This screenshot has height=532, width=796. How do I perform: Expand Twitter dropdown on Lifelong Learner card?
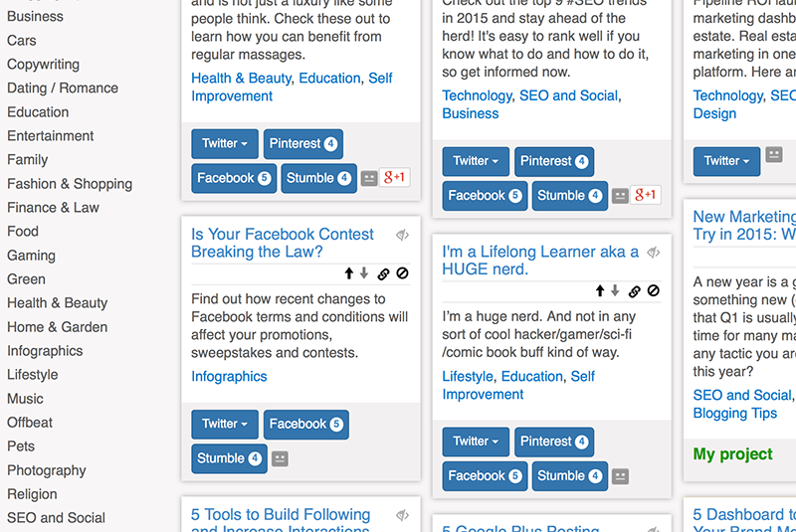point(476,442)
